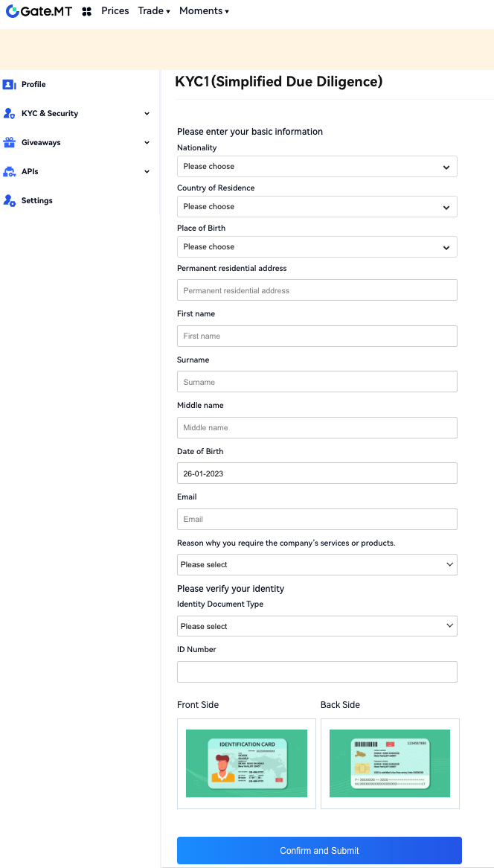Open the Country of Residence dropdown

[317, 206]
